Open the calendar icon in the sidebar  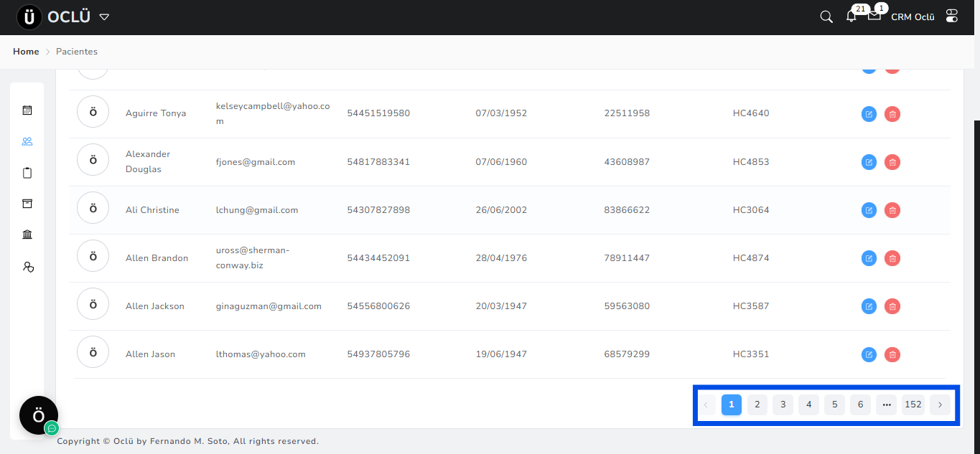27,110
